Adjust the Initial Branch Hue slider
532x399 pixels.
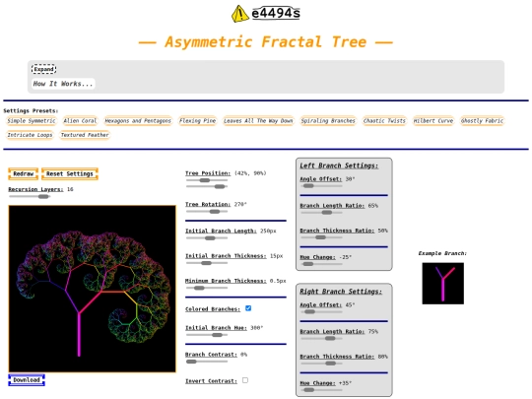coord(207,335)
